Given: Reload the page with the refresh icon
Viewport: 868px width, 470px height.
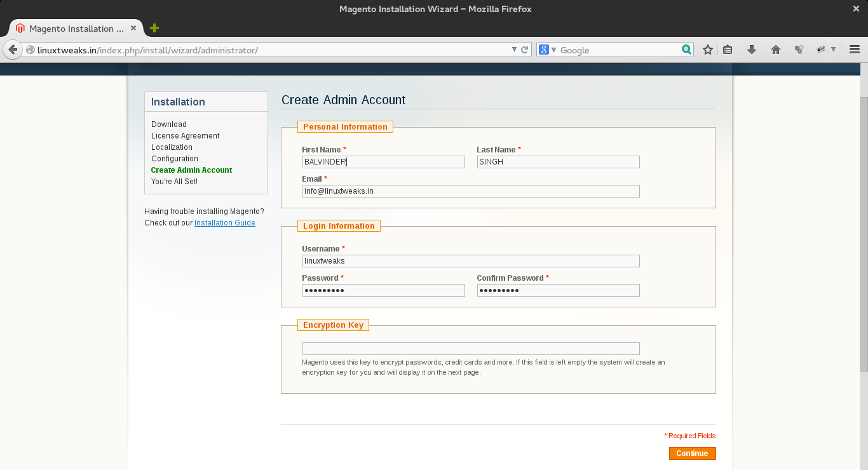Looking at the screenshot, I should click(x=525, y=50).
